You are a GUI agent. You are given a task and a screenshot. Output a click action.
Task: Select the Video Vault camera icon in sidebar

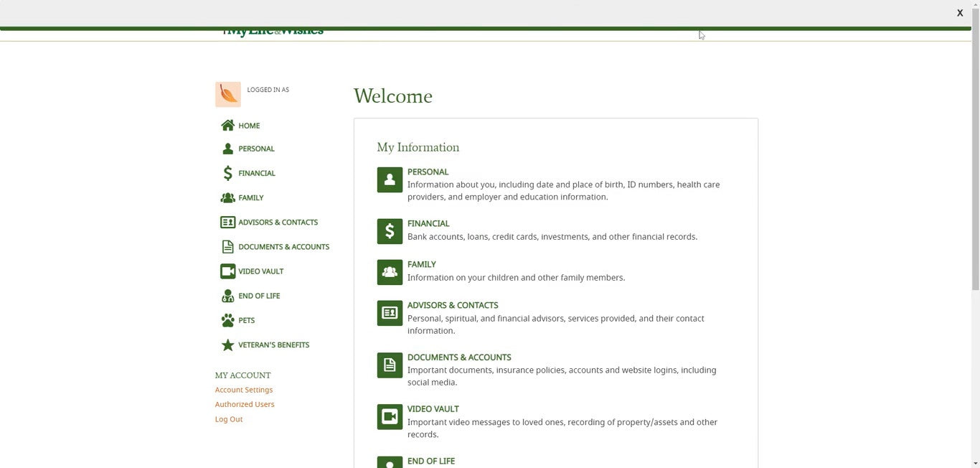click(x=227, y=271)
